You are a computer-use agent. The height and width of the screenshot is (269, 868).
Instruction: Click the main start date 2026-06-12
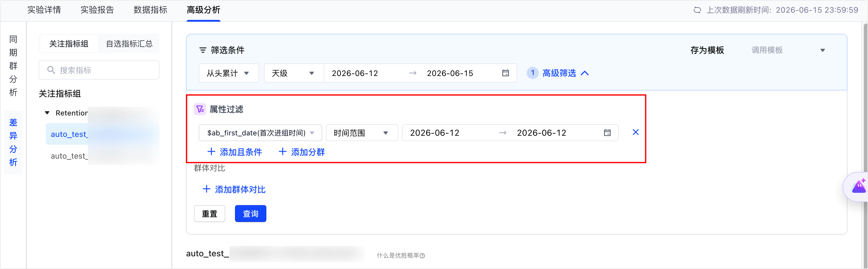(355, 73)
